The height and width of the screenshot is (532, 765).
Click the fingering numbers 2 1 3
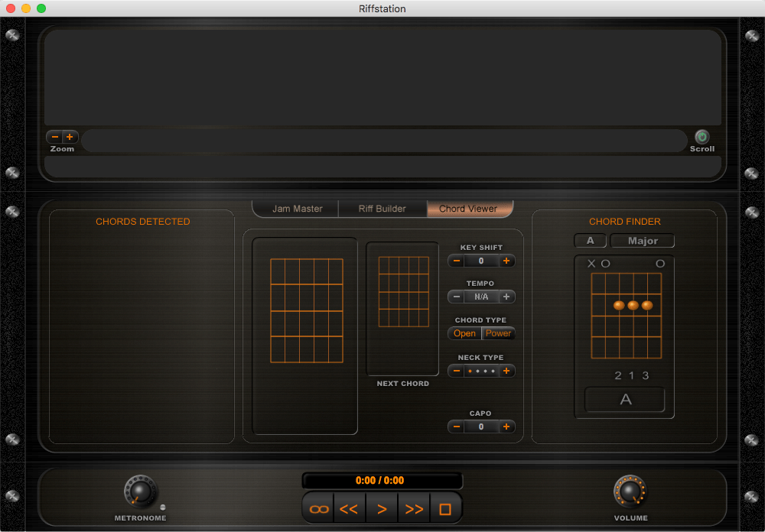click(x=632, y=375)
